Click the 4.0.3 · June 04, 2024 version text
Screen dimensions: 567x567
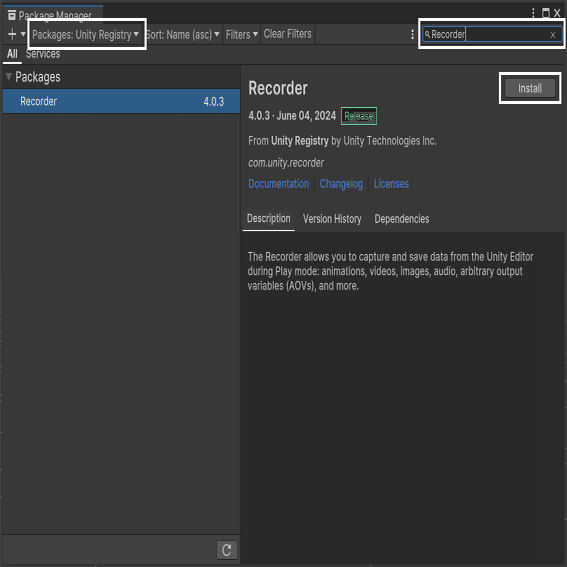point(292,116)
